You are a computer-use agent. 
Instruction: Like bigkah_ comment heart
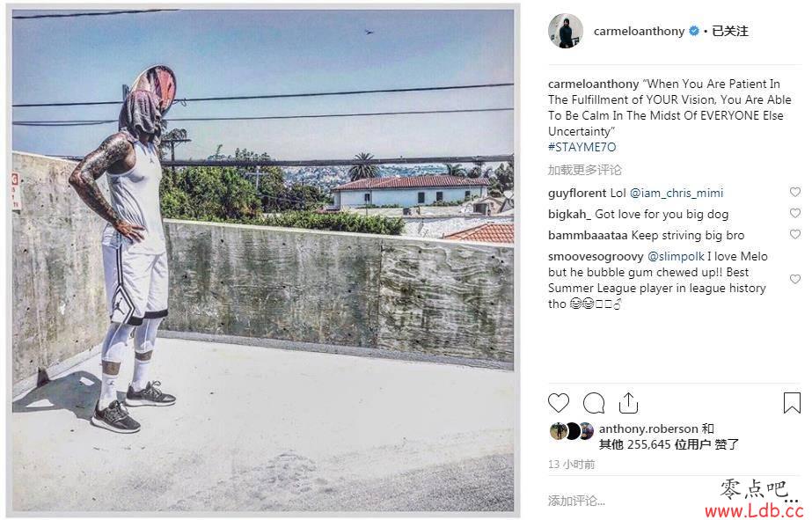coord(795,213)
